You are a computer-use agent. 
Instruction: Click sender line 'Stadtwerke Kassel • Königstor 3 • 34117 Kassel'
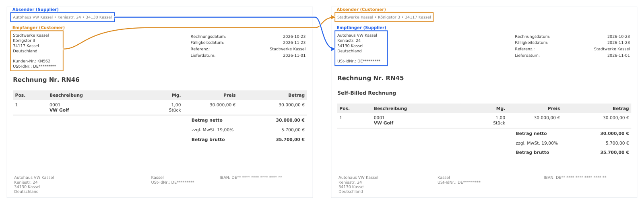384,17
